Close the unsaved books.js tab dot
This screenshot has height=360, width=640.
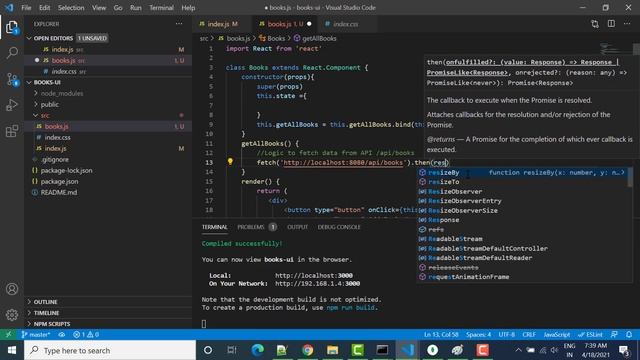click(x=309, y=24)
